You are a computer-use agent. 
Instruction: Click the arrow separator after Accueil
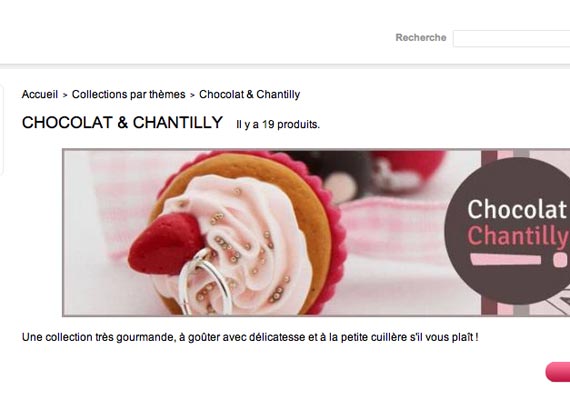pos(65,95)
